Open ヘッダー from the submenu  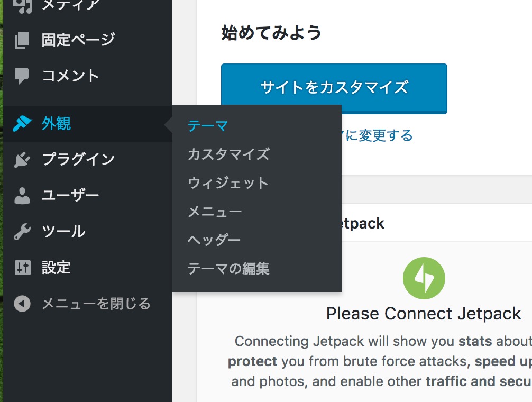pyautogui.click(x=214, y=240)
